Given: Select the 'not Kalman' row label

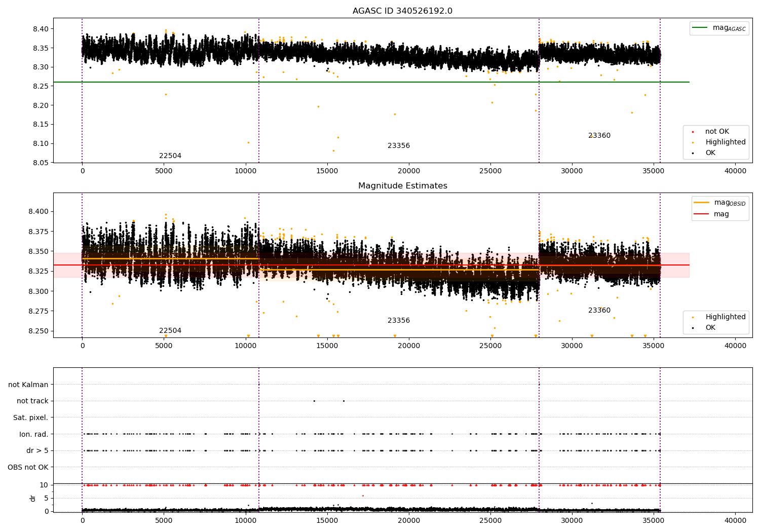Looking at the screenshot, I should 28,385.
